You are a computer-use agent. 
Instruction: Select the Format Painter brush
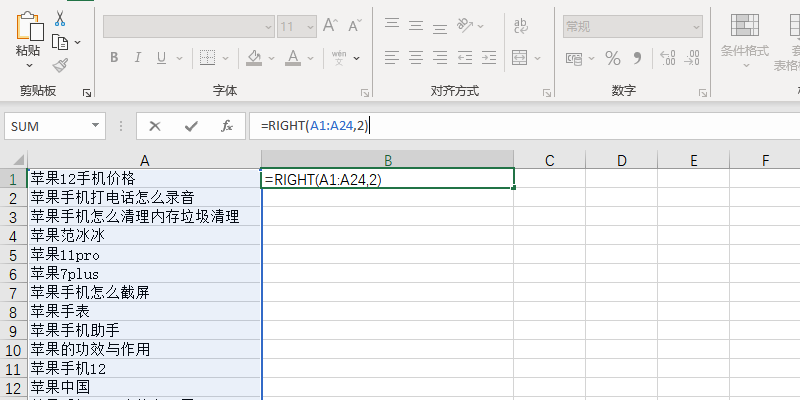tap(60, 65)
